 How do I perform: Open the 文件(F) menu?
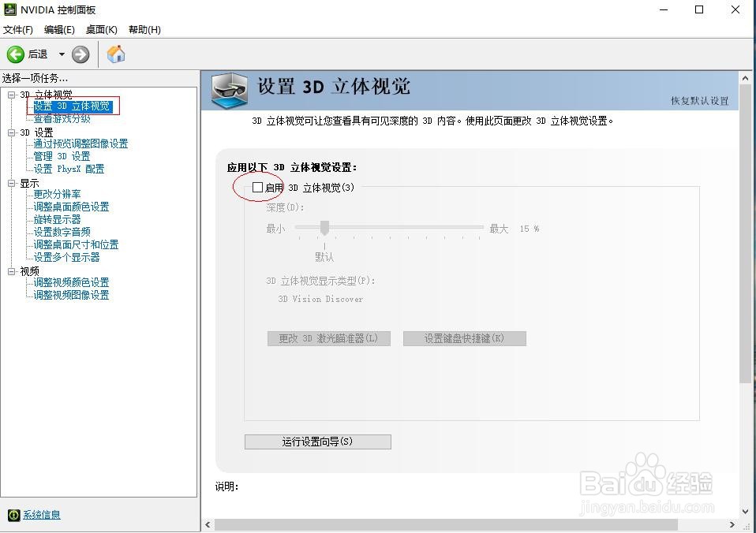pos(18,30)
